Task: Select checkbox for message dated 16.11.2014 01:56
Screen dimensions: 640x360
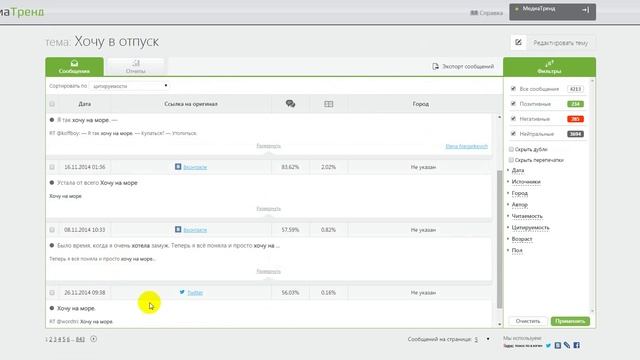Action: pos(52,167)
